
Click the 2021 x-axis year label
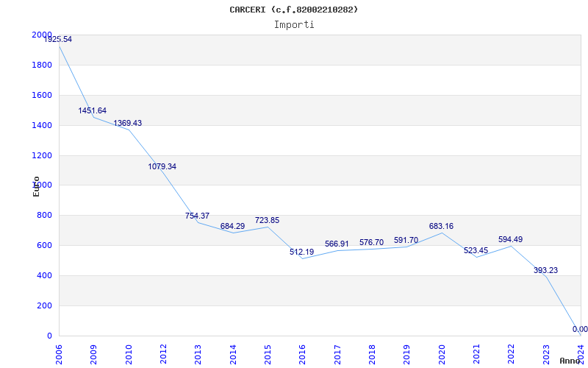[476, 355]
